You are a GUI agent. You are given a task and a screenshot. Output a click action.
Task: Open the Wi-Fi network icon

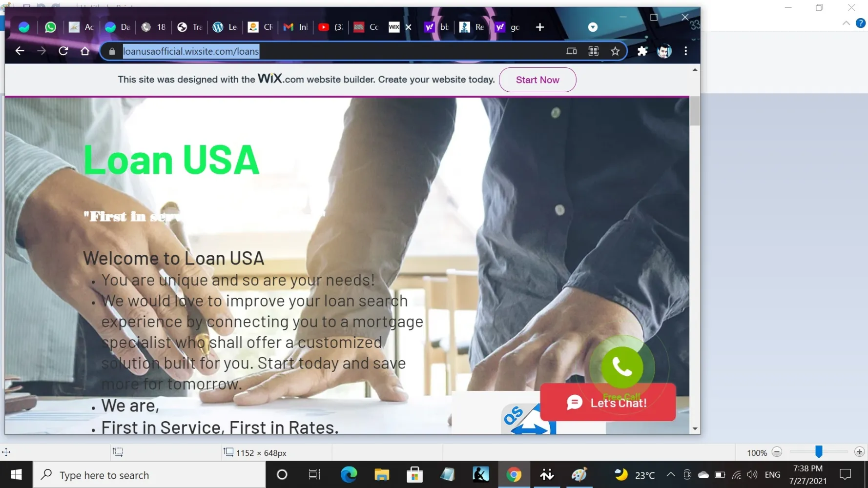click(736, 475)
